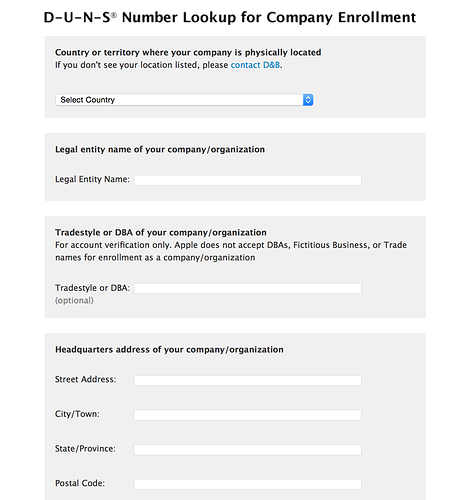The width and height of the screenshot is (457, 500).
Task: Click the "Street Address:" label text
Action: (86, 379)
